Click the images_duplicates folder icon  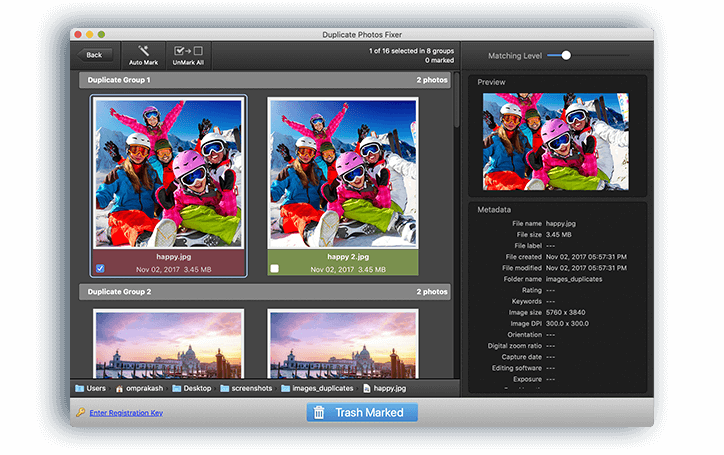coord(286,388)
